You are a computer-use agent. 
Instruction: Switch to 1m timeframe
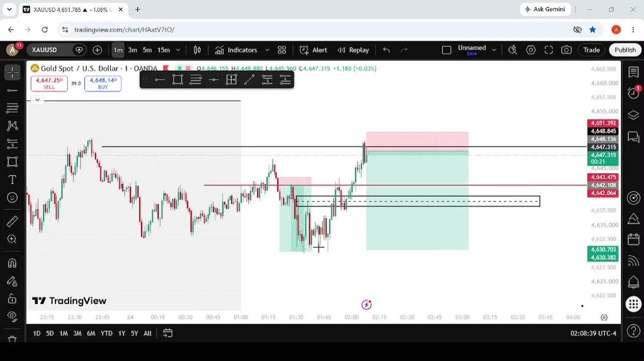point(118,50)
